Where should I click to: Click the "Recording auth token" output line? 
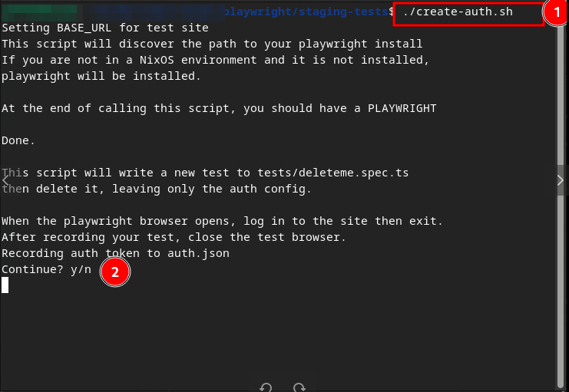115,253
